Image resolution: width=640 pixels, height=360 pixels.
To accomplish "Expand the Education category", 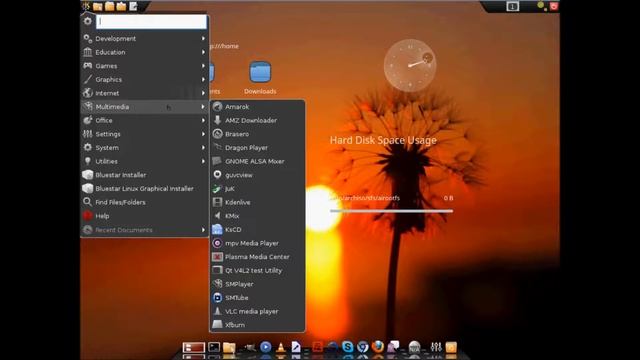I will 144,52.
